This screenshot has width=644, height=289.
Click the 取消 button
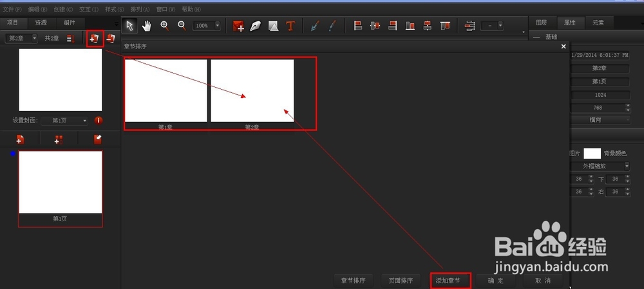point(542,281)
